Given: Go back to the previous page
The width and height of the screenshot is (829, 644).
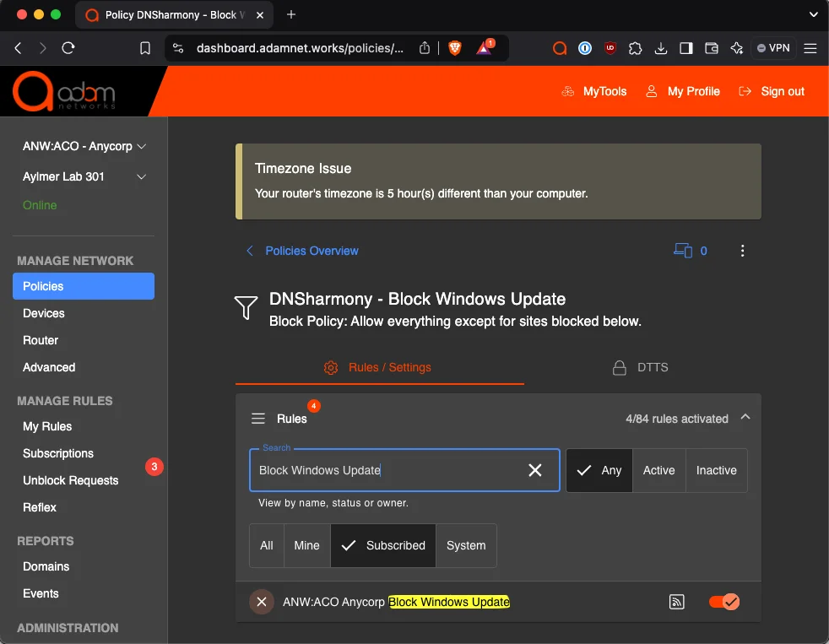Looking at the screenshot, I should pos(18,48).
